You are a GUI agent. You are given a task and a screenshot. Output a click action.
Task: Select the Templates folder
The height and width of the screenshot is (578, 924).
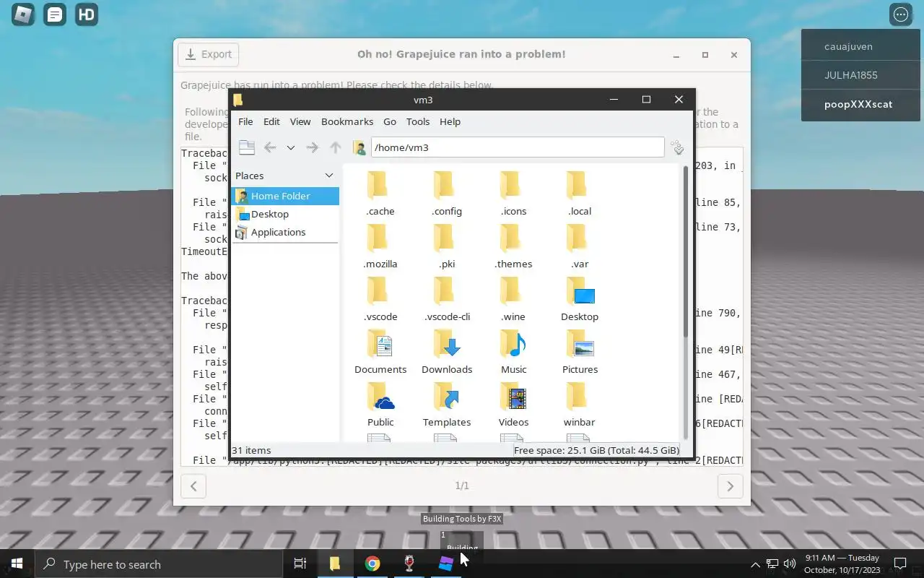tap(447, 405)
